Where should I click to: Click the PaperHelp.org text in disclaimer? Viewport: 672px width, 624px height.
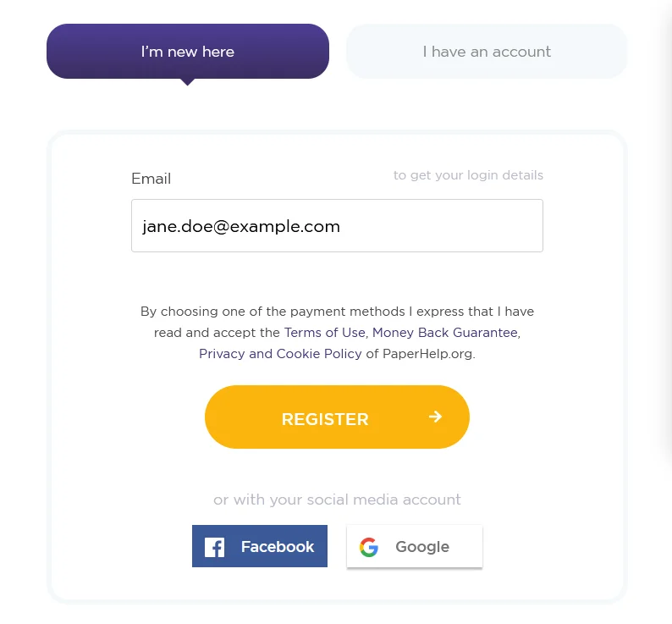pos(427,354)
